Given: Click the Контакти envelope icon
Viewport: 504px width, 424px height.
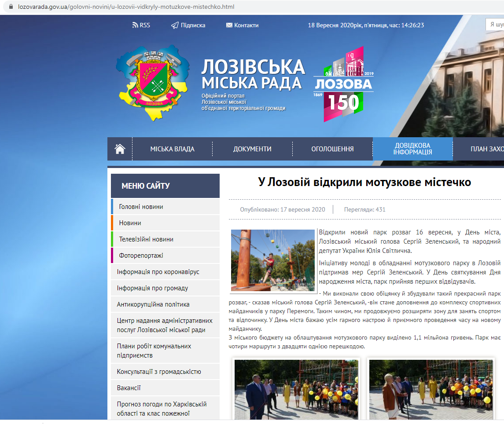Looking at the screenshot, I should pos(229,25).
